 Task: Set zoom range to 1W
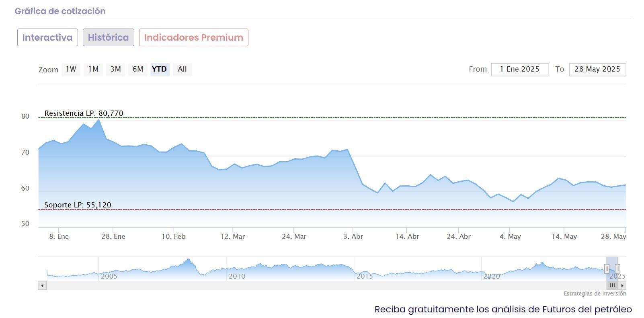(x=71, y=69)
